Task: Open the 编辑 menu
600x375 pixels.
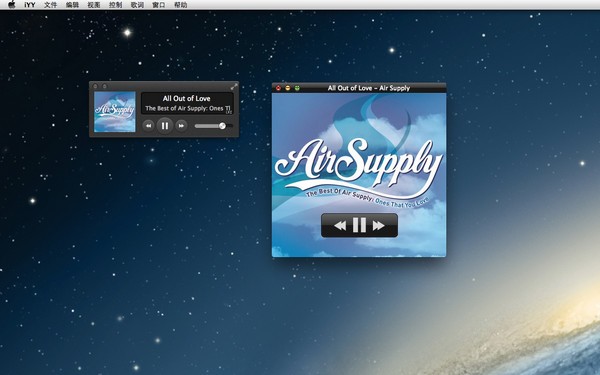Action: (72, 5)
